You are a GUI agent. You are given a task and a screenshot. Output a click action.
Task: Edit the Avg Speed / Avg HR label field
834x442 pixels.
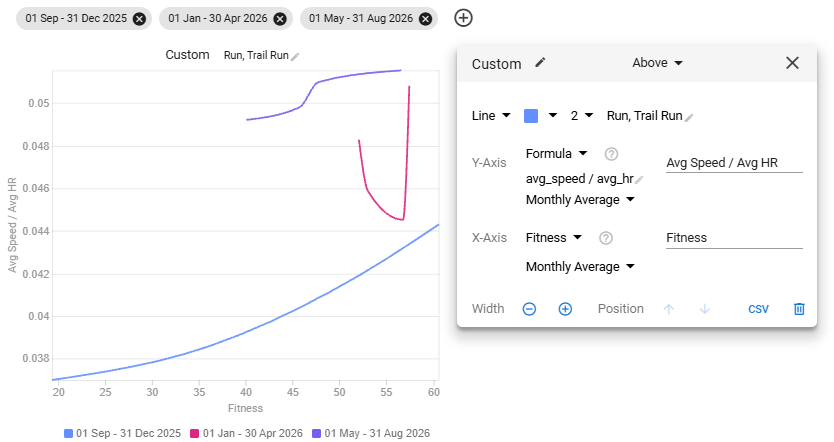[734, 163]
